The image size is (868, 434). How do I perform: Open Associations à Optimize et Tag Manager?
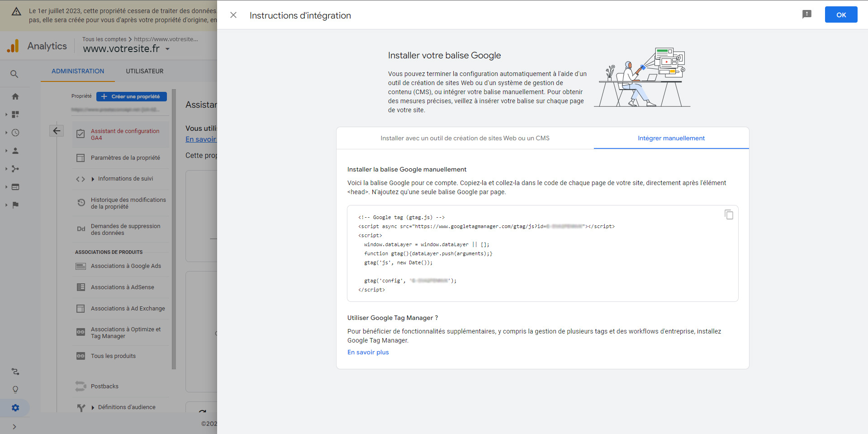[121, 333]
